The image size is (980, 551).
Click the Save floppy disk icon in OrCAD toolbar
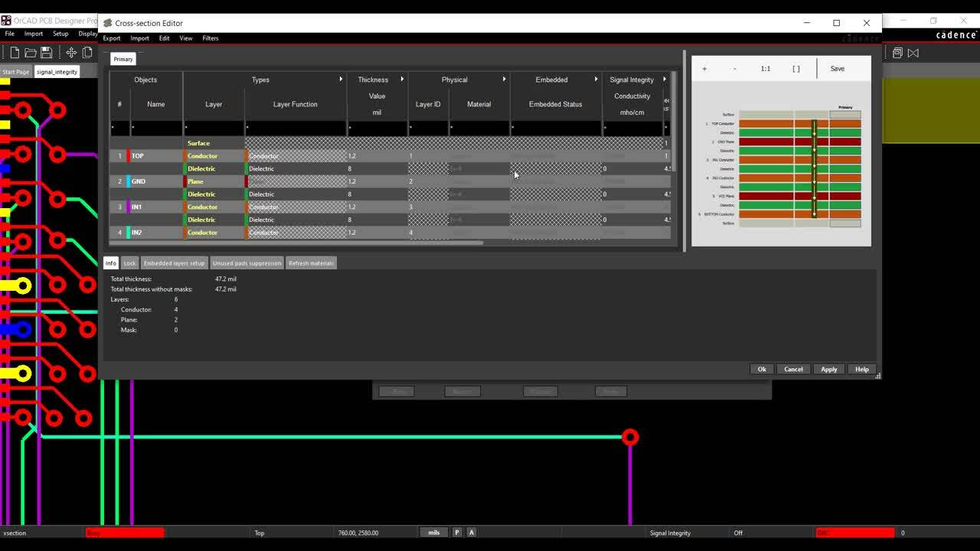tap(46, 53)
